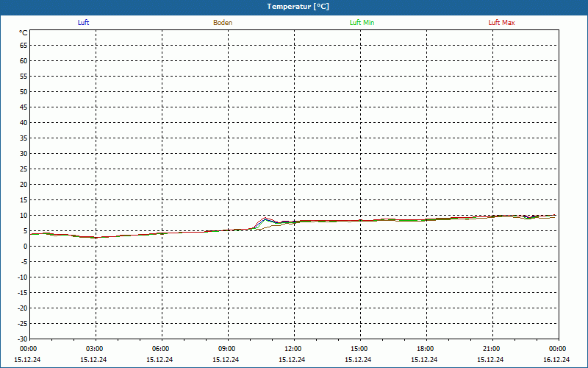This screenshot has height=368, width=588.
Task: Click the Luft legend label
Action: [83, 23]
